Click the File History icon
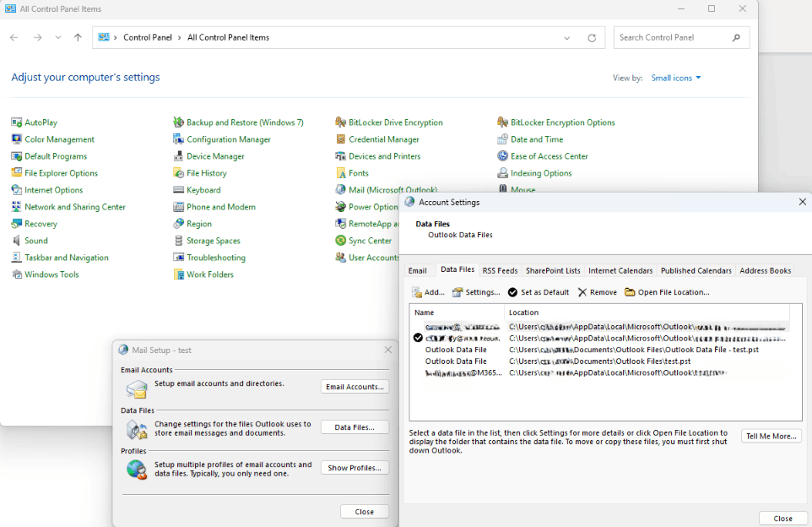Image resolution: width=812 pixels, height=527 pixels. point(179,173)
